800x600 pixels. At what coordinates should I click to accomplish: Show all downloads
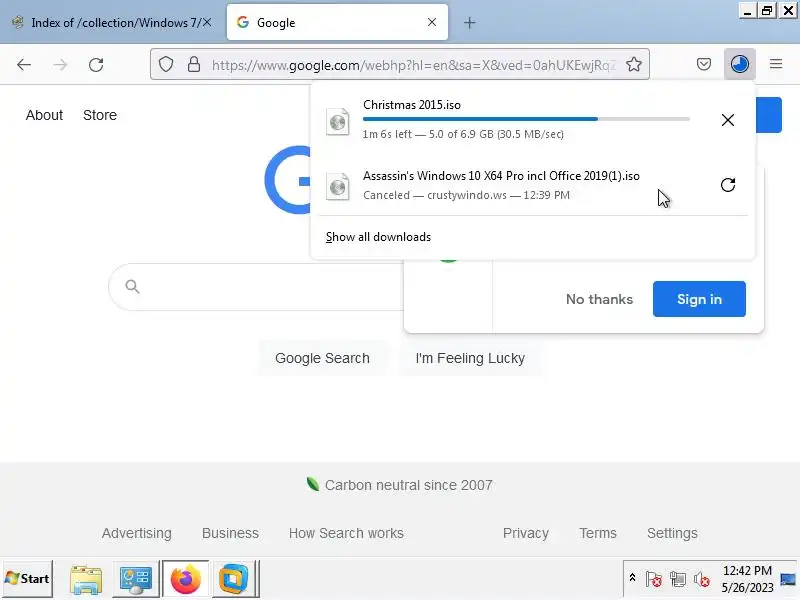[378, 237]
